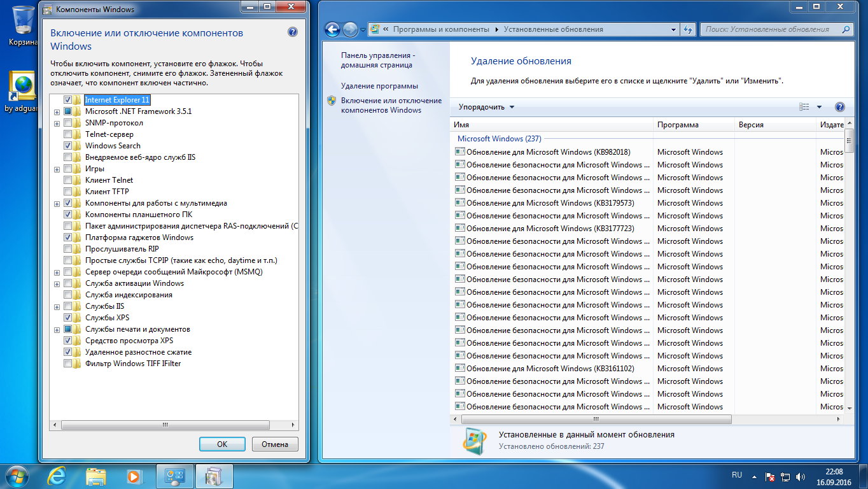Image resolution: width=868 pixels, height=489 pixels.
Task: Sort by Программа column header
Action: click(694, 125)
